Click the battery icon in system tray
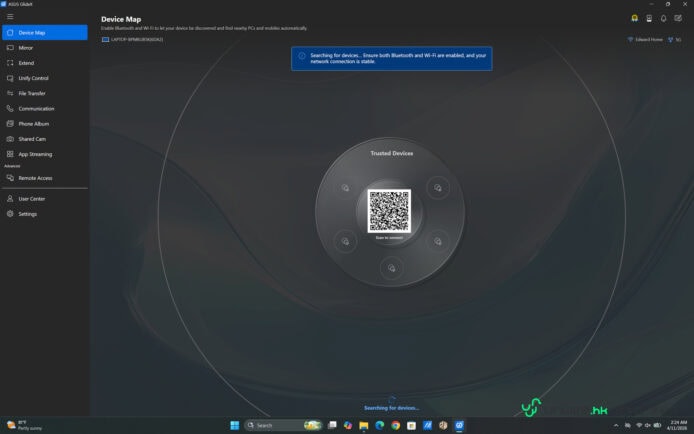Image resolution: width=694 pixels, height=434 pixels. tap(657, 425)
